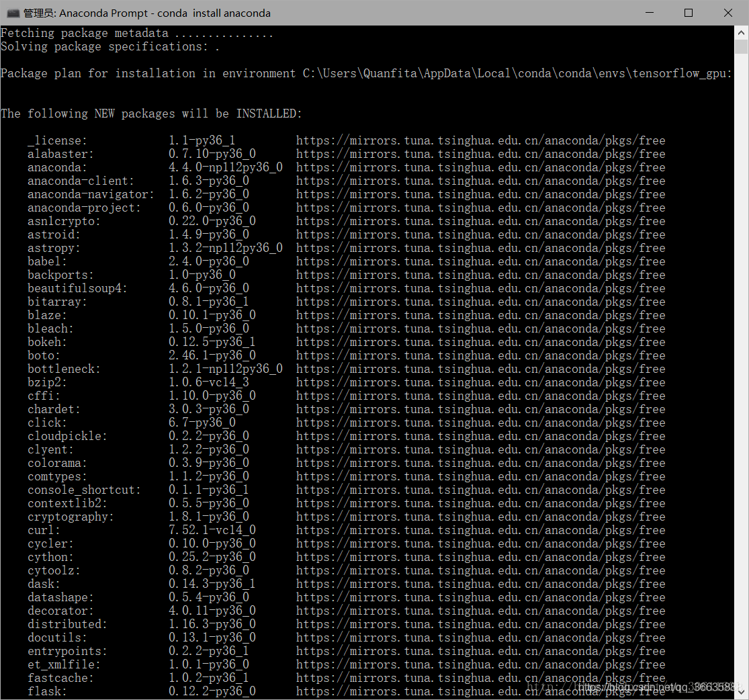
Task: Click the 'cryptography:' package name
Action: 71,516
